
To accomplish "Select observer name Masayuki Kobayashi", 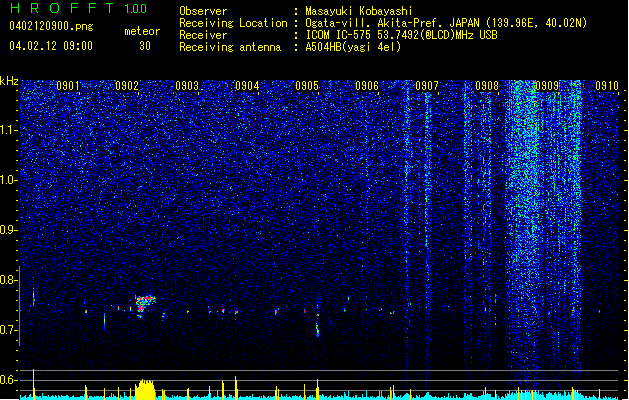I will [359, 11].
